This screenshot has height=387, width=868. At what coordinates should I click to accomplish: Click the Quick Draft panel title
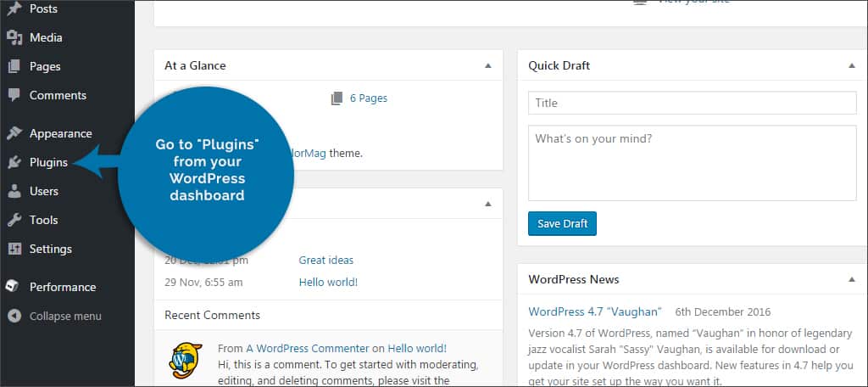pyautogui.click(x=559, y=65)
